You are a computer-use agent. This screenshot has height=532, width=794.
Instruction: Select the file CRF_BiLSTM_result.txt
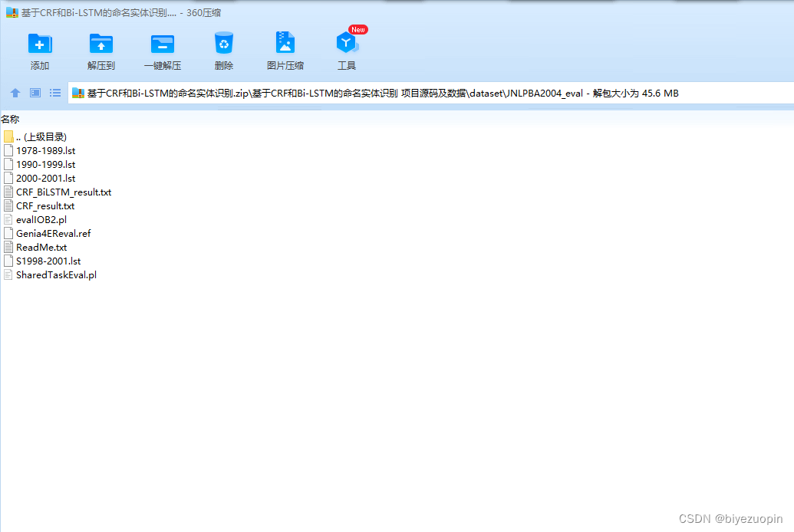[x=64, y=192]
